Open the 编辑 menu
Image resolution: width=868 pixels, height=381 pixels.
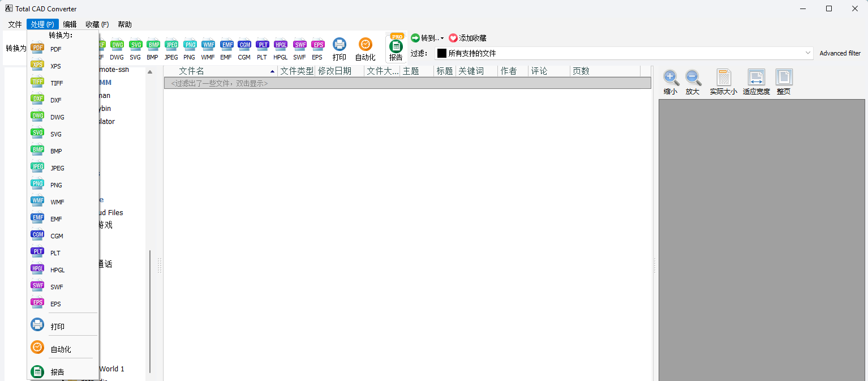tap(70, 24)
